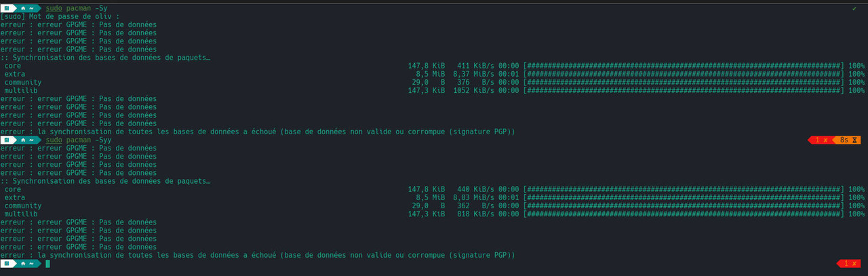
Task: Click the progress bar of the 411 KiB/s core row
Action: coord(684,66)
